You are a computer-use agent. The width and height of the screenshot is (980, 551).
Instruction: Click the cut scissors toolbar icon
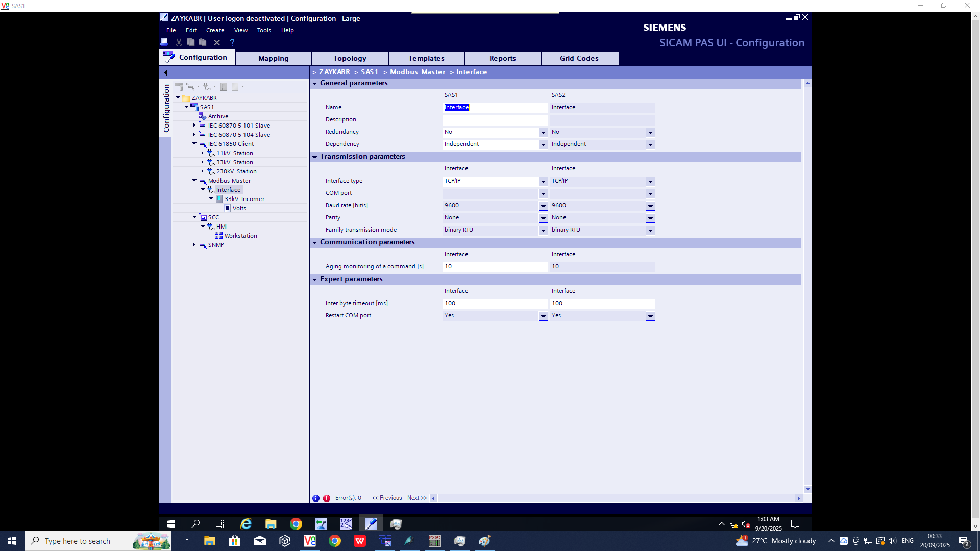pyautogui.click(x=179, y=42)
